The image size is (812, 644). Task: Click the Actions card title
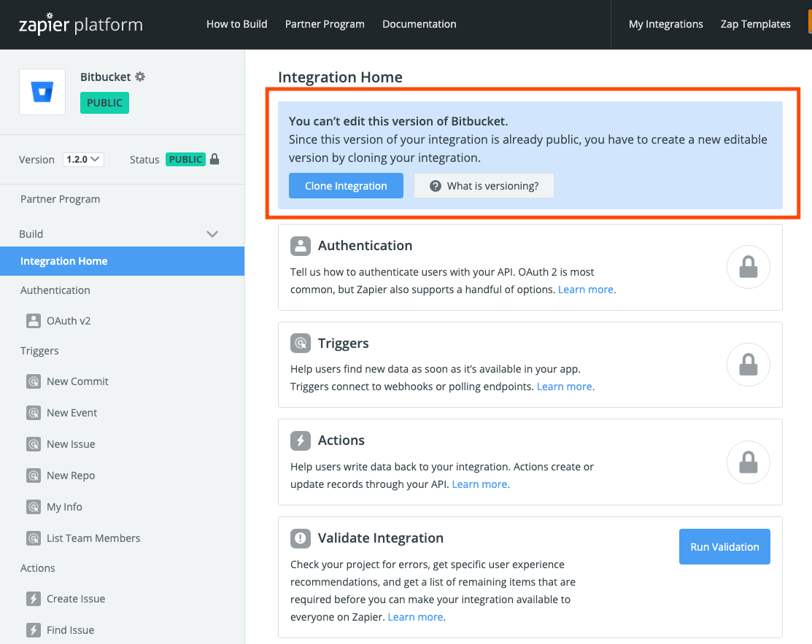point(341,441)
